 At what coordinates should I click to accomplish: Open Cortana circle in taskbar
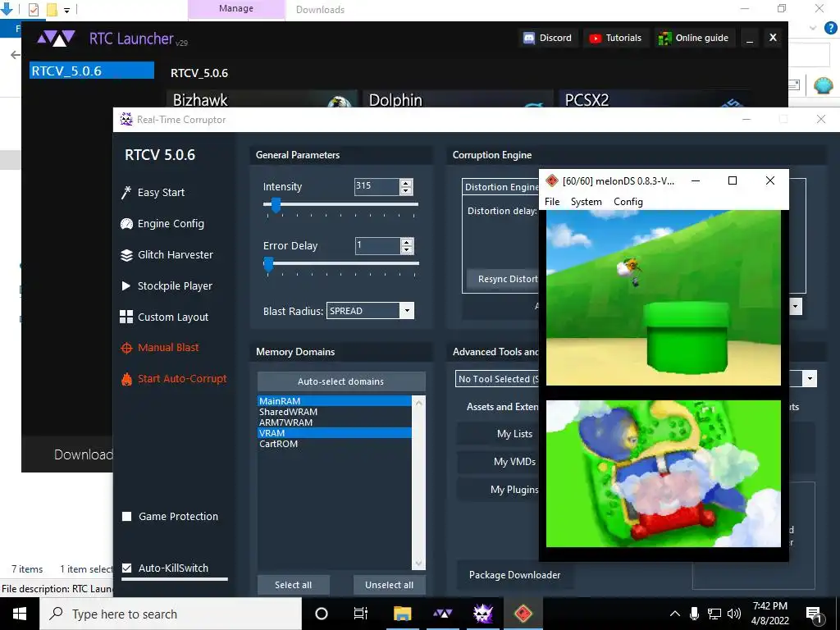[322, 614]
